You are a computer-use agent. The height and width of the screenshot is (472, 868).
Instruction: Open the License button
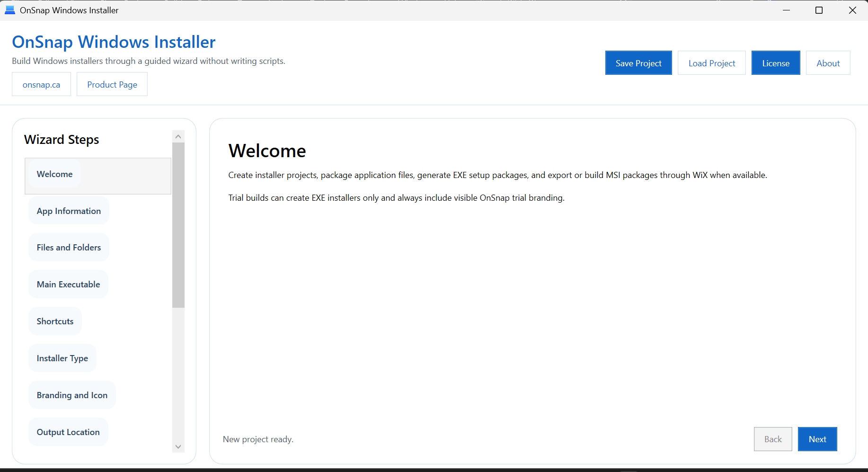(x=776, y=63)
